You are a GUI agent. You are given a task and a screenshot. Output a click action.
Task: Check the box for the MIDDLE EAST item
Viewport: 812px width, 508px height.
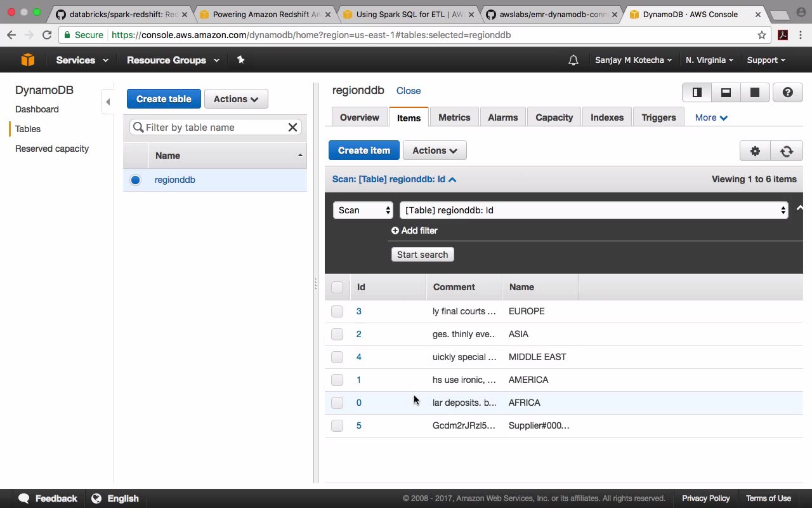click(x=337, y=357)
